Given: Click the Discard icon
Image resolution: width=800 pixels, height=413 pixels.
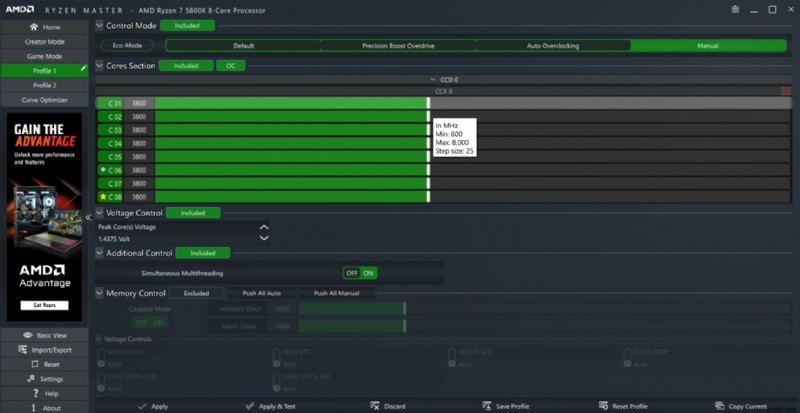Looking at the screenshot, I should click(x=374, y=406).
